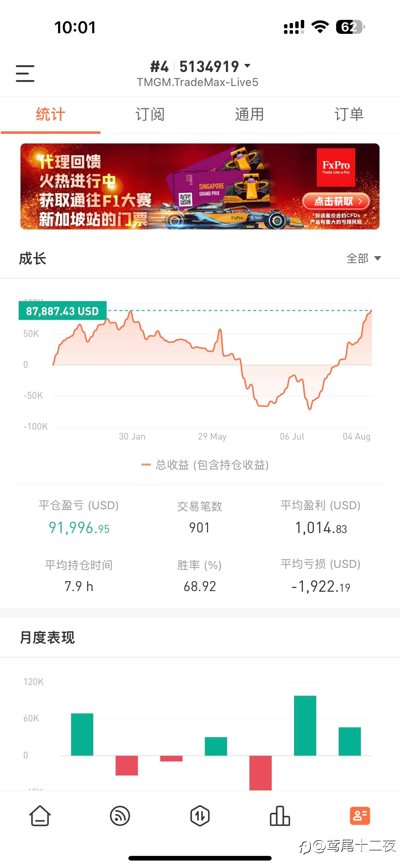Screen dimensions: 400x868
Task: Open the signals feed icon in bottom bar
Action: [x=120, y=816]
